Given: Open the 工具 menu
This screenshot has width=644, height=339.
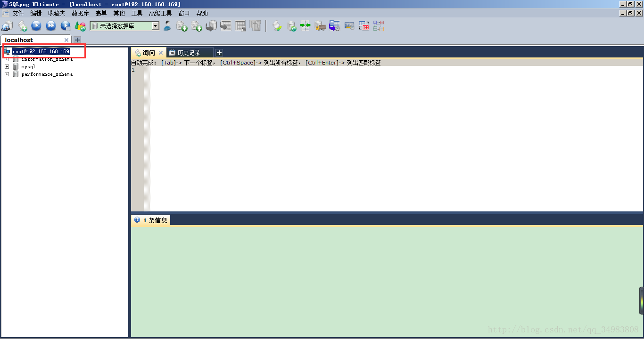Looking at the screenshot, I should point(137,13).
